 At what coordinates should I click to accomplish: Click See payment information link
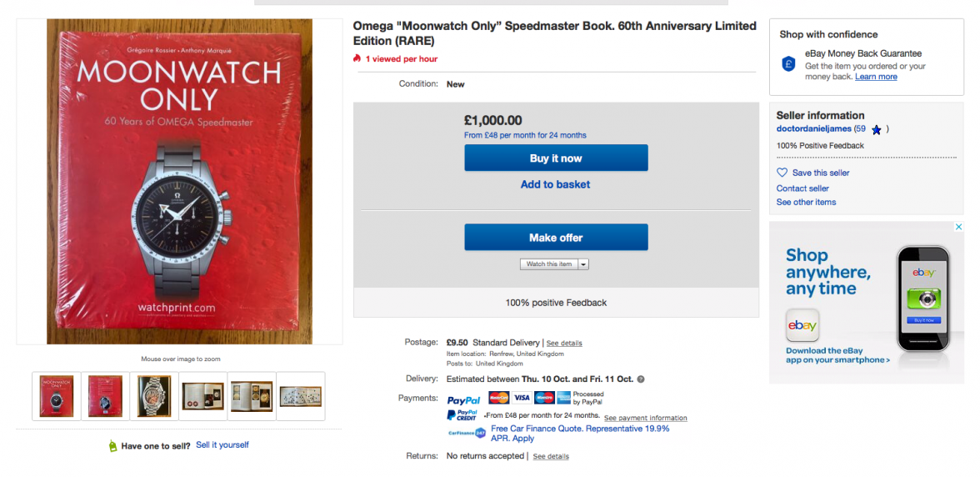[x=645, y=418]
